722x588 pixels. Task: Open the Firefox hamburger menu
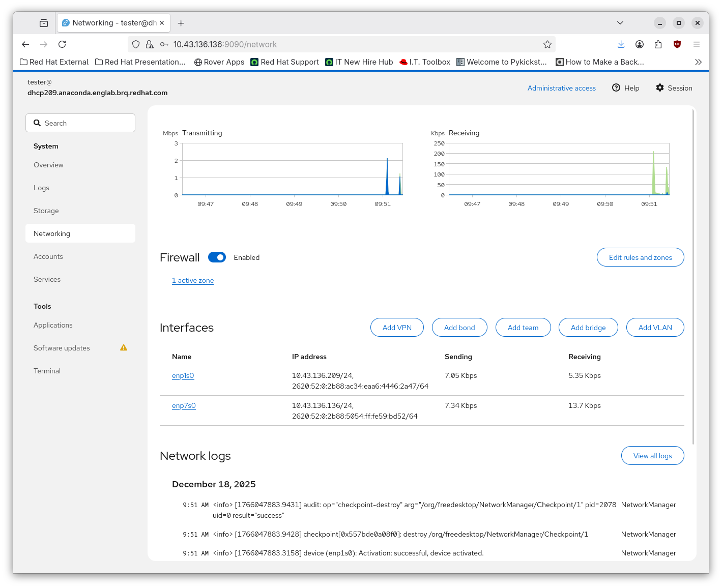pyautogui.click(x=697, y=44)
